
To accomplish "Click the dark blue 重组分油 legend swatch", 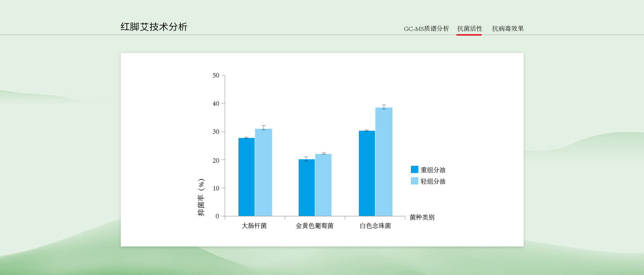I will (414, 170).
